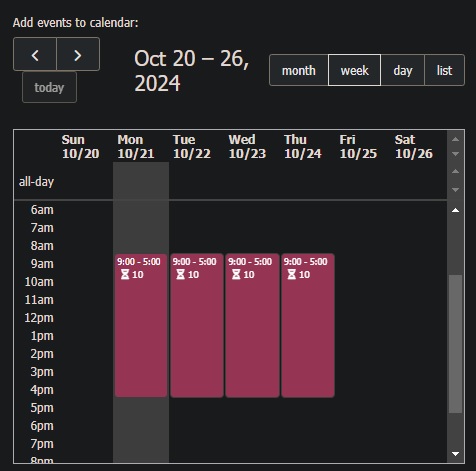Open Thursday 9:00 - 5:00 event
The image size is (476, 471).
pyautogui.click(x=308, y=325)
